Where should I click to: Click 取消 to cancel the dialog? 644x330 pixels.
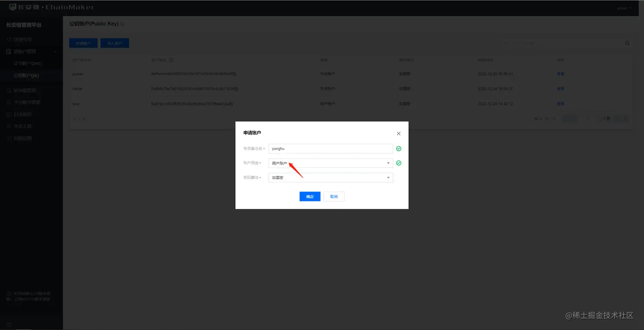point(334,196)
